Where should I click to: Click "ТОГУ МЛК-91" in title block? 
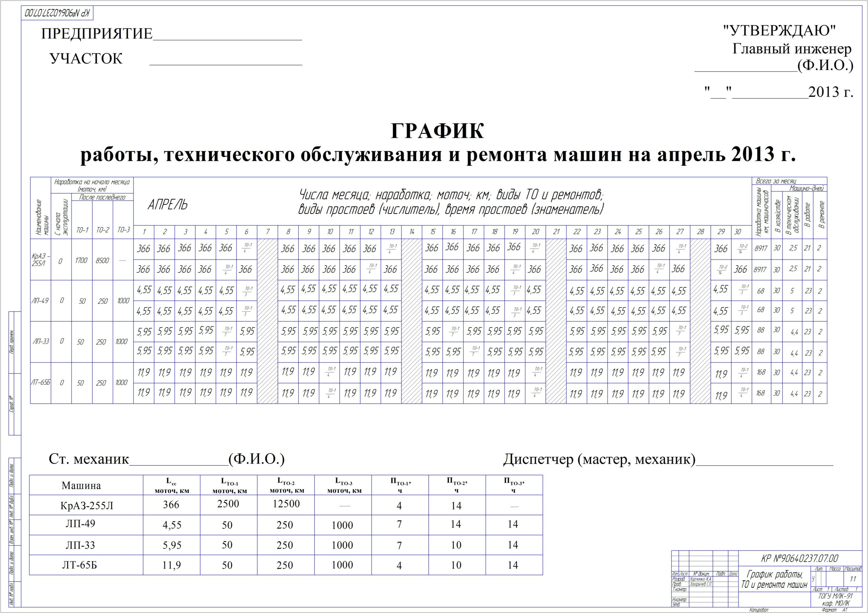[835, 596]
